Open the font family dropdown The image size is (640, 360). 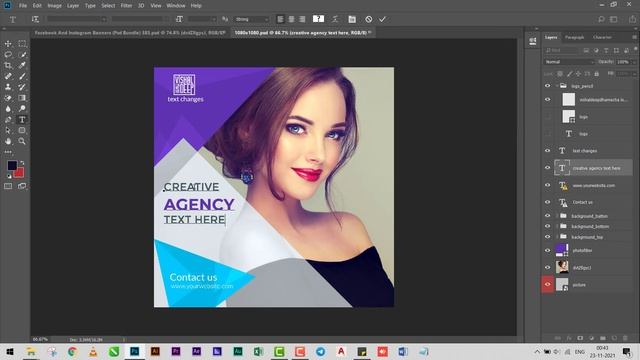[x=77, y=19]
